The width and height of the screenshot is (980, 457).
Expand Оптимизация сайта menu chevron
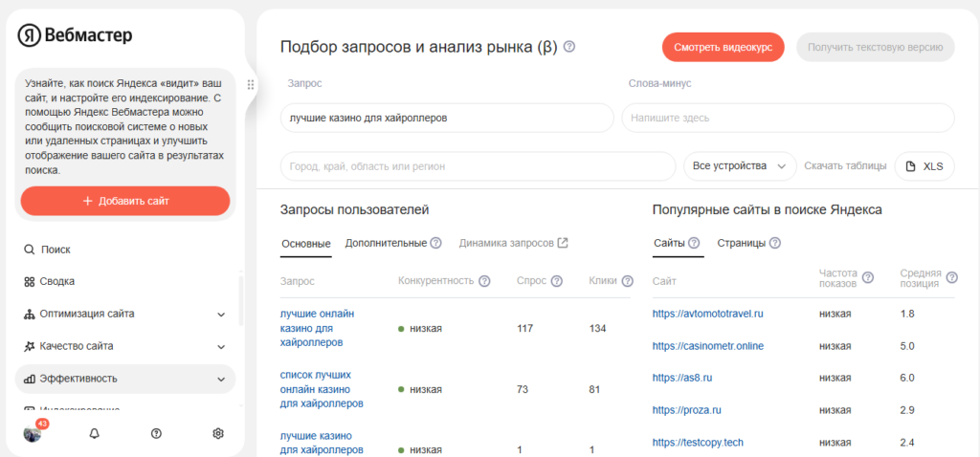221,314
